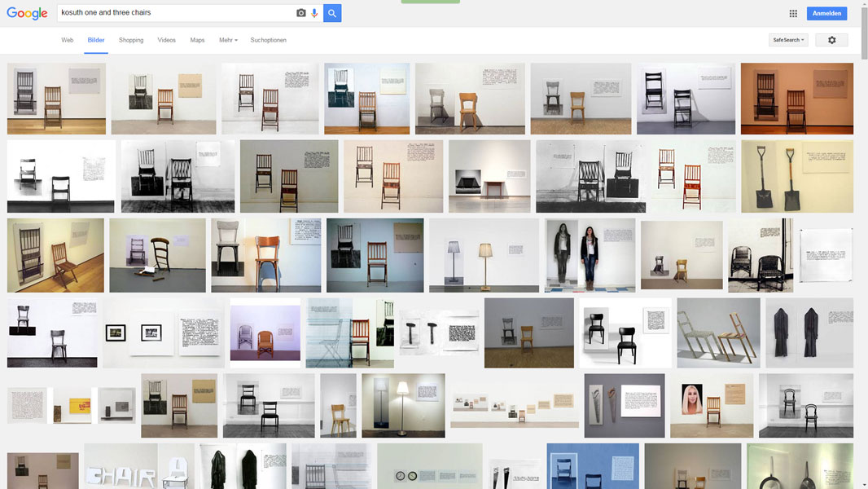This screenshot has width=868, height=489.
Task: Open the Google apps grid
Action: tap(793, 14)
